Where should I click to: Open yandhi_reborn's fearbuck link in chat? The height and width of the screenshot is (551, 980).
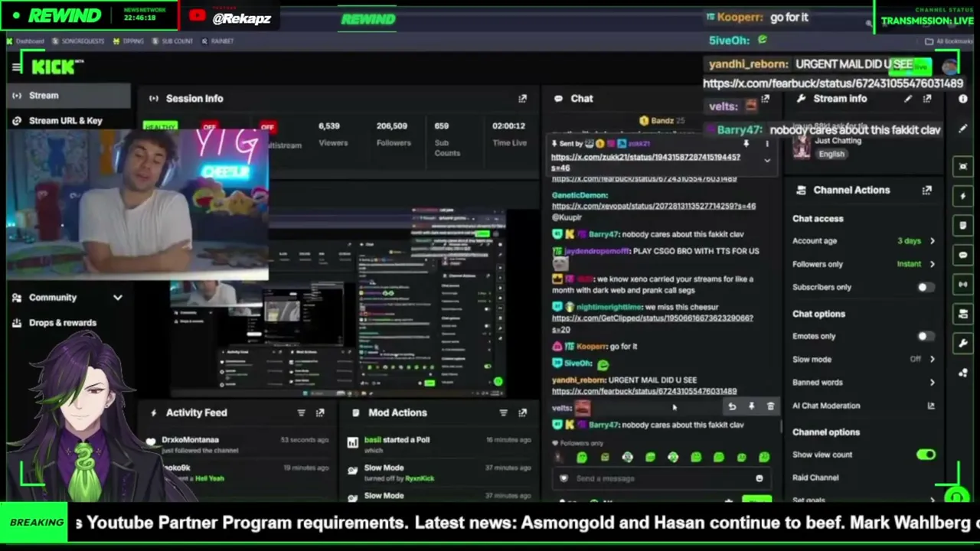pyautogui.click(x=644, y=391)
